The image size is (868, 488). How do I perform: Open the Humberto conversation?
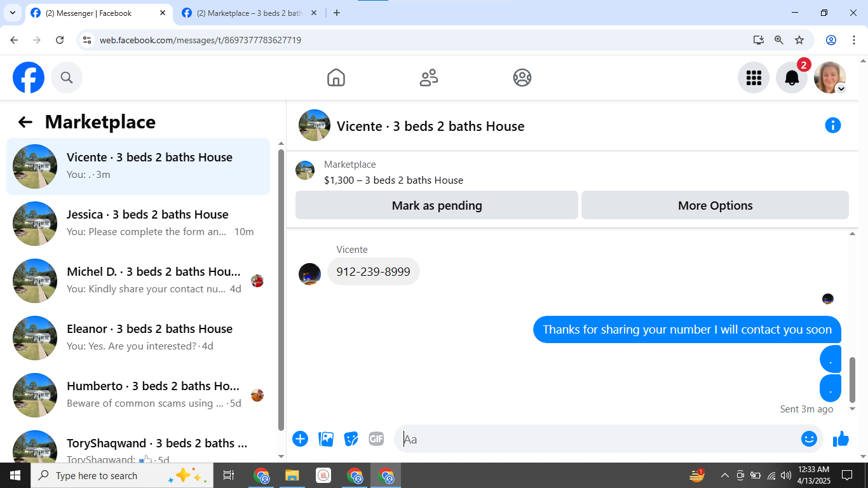[139, 395]
